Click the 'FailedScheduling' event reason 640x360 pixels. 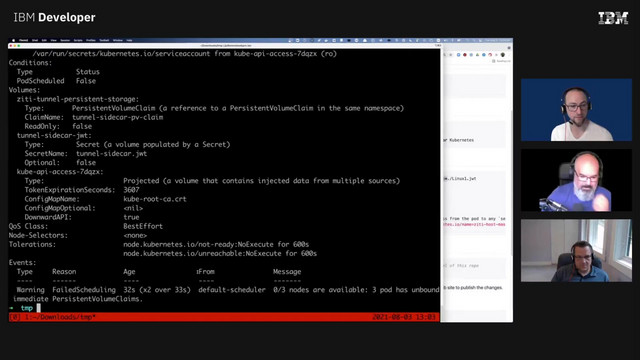tap(84, 290)
